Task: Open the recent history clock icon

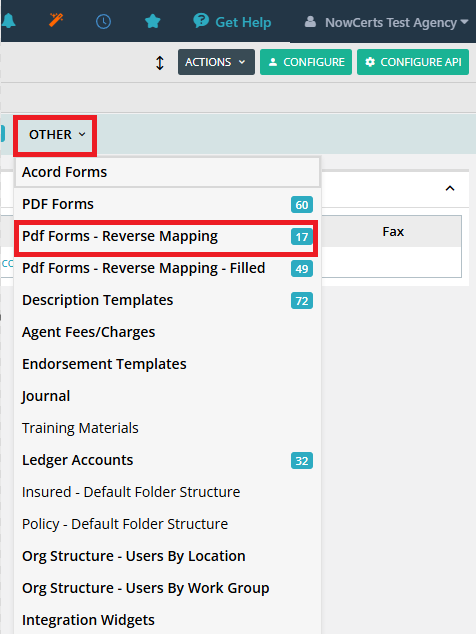Action: (x=104, y=21)
